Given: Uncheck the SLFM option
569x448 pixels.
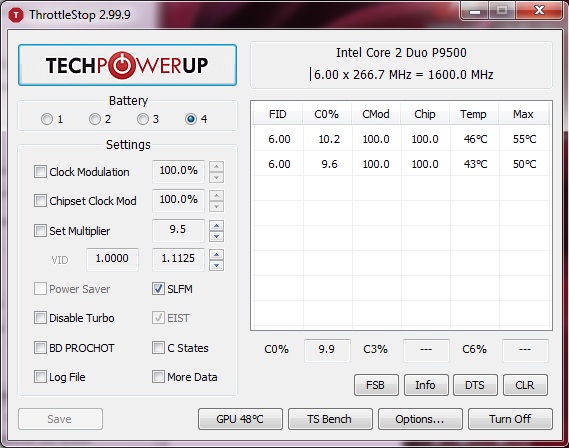Looking at the screenshot, I should (x=158, y=289).
